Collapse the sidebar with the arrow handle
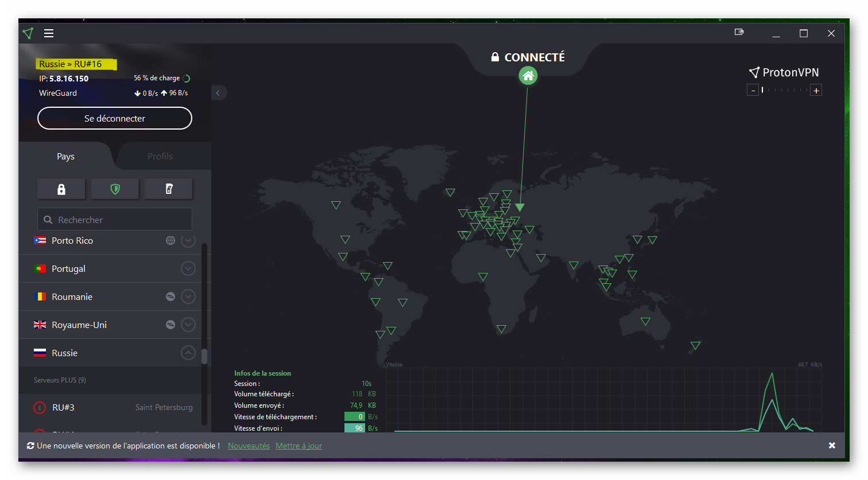This screenshot has width=868, height=480. click(x=219, y=93)
